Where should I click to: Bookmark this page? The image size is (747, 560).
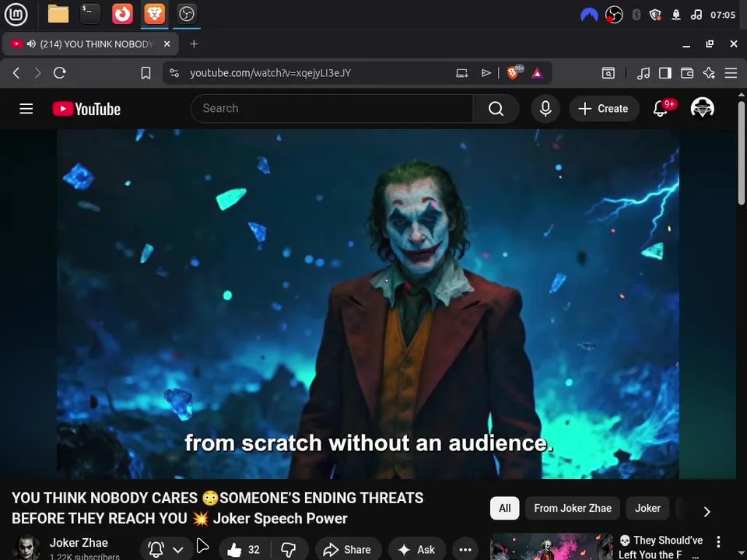click(x=146, y=73)
